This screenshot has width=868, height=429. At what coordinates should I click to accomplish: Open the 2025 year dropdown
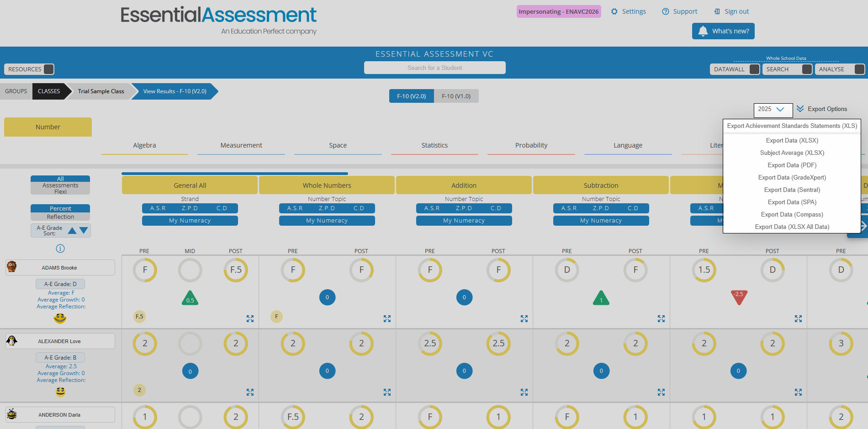coord(773,110)
